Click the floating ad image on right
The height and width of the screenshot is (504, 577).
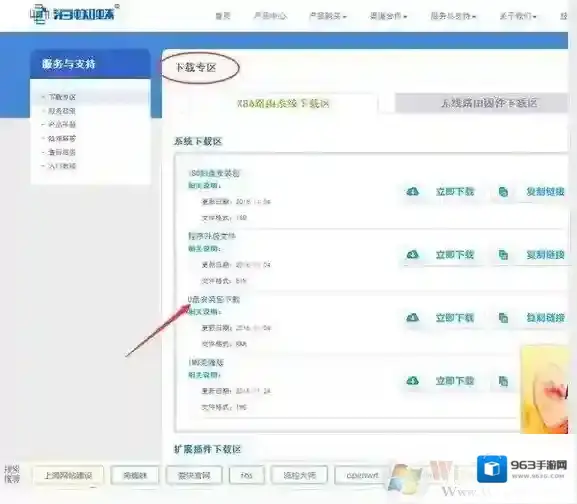point(545,389)
